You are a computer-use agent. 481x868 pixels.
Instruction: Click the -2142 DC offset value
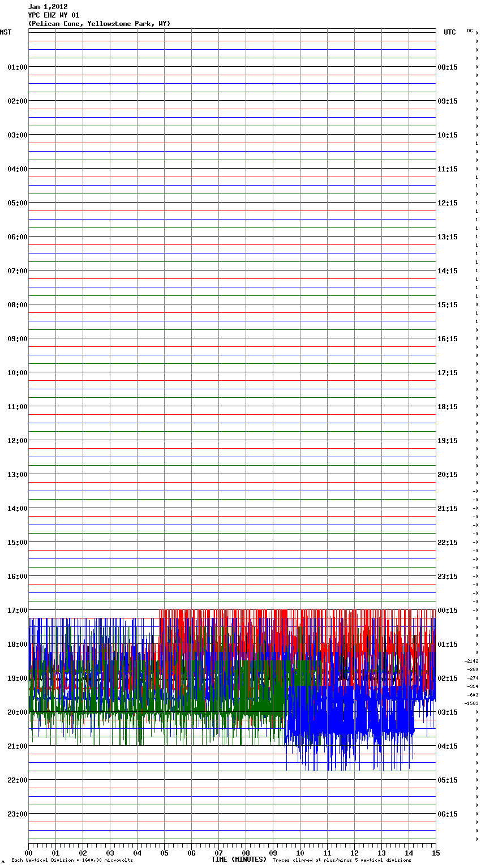click(x=471, y=661)
